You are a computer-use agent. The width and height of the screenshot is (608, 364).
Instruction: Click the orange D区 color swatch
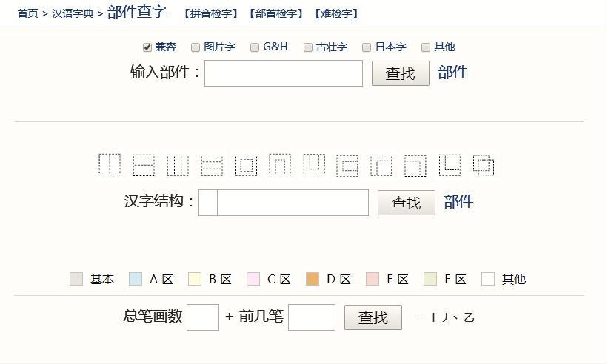pos(312,279)
